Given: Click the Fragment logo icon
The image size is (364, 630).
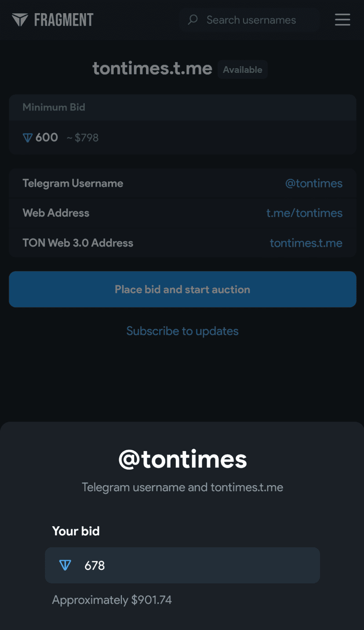Looking at the screenshot, I should click(x=20, y=20).
